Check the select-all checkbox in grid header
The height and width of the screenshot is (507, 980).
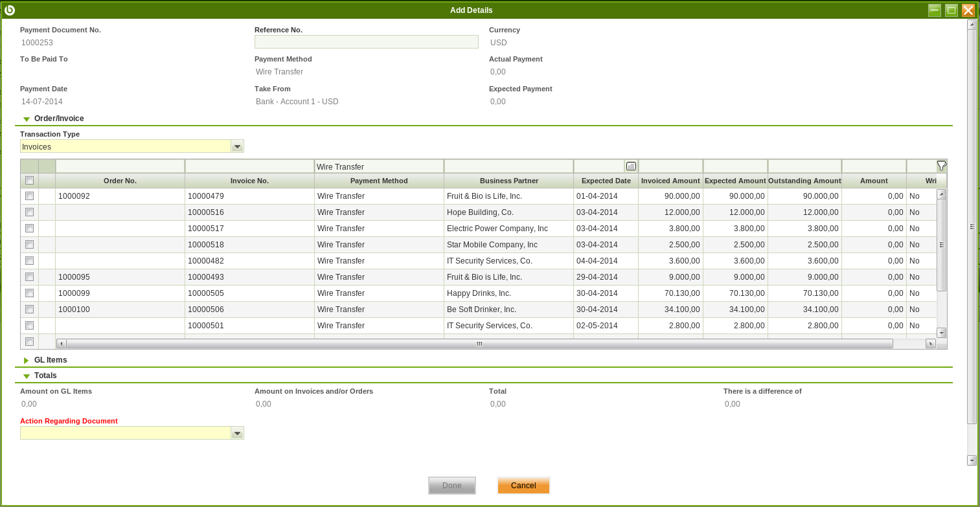click(29, 181)
